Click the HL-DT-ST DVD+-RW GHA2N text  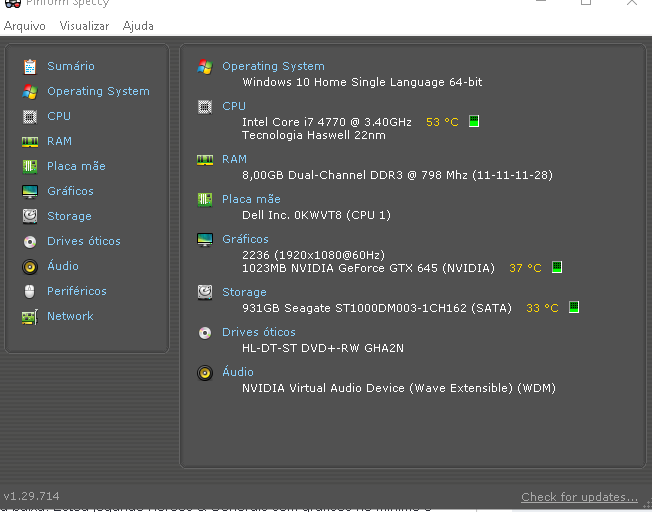[323, 348]
